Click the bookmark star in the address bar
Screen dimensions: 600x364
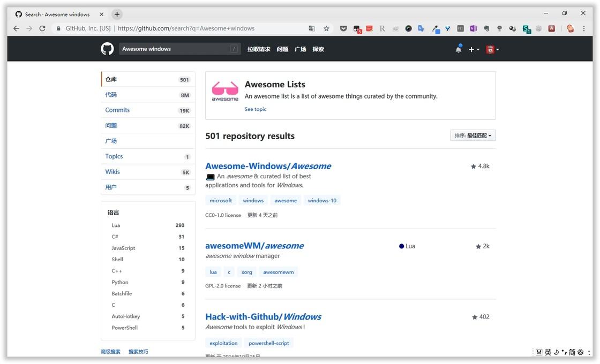click(x=326, y=28)
